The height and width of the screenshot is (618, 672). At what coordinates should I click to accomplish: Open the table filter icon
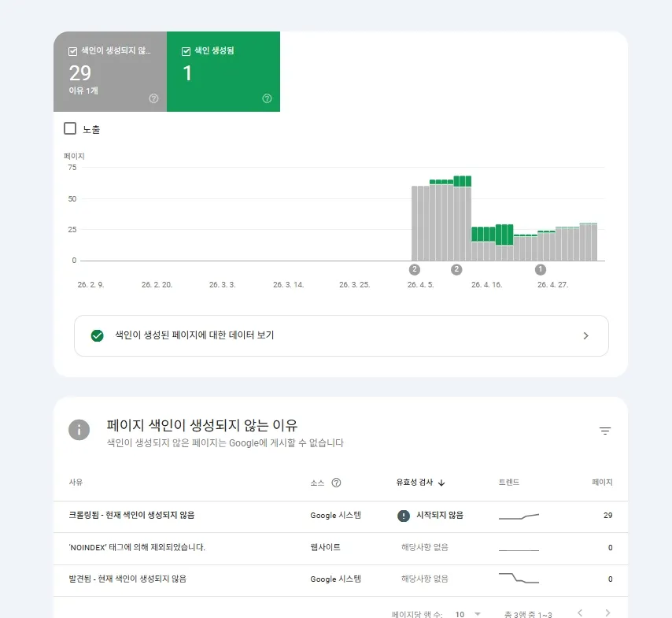[604, 431]
